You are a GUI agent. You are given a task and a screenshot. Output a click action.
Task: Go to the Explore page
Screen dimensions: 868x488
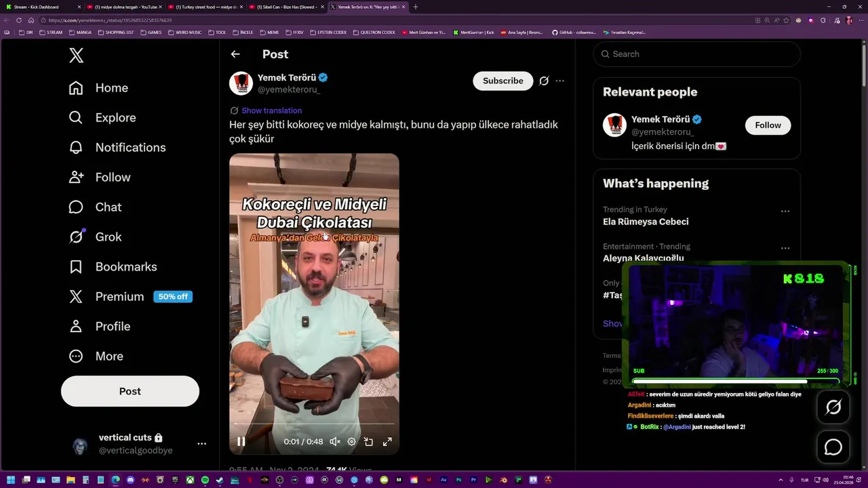(x=102, y=118)
